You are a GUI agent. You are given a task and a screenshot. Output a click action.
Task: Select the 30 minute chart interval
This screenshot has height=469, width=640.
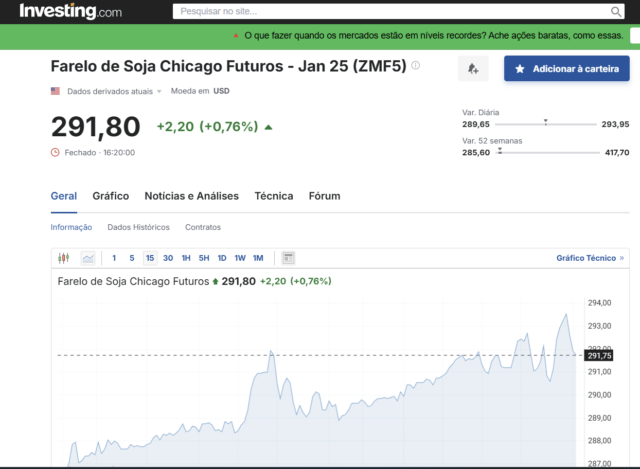pos(168,258)
